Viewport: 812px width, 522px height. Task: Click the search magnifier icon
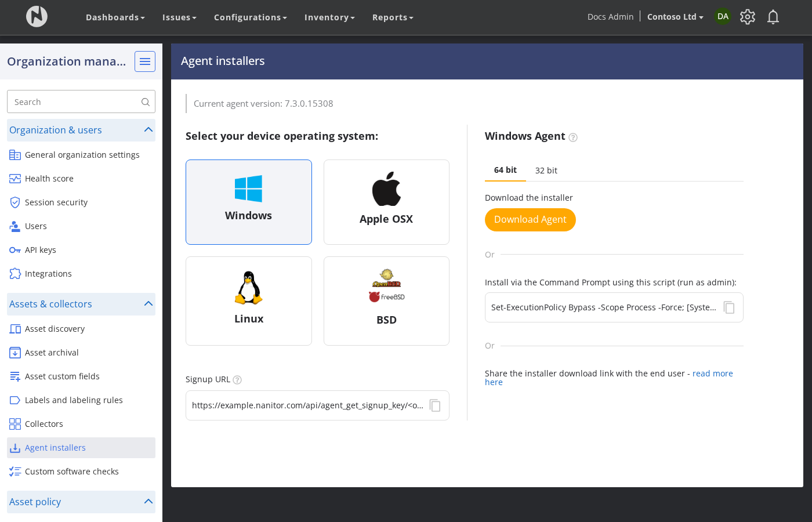(146, 102)
